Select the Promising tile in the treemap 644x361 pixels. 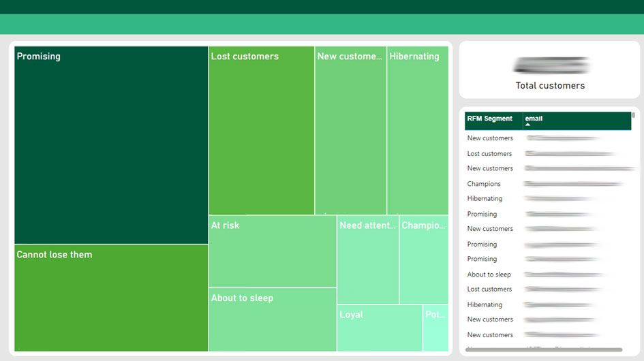tap(111, 144)
